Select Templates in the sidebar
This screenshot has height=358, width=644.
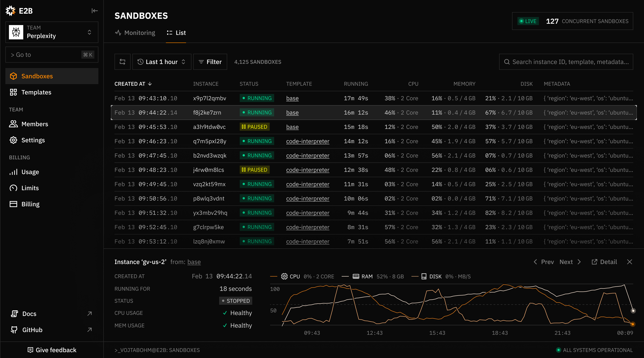[x=36, y=92]
